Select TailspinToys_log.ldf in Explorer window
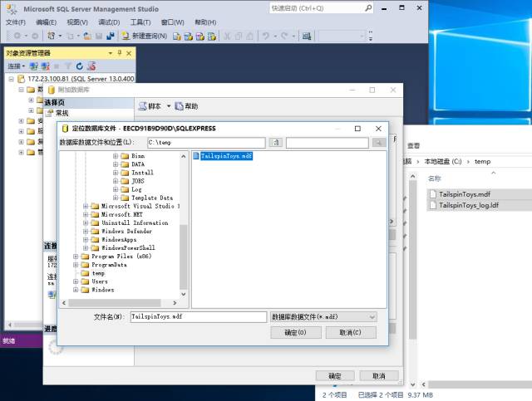Image resolution: width=532 pixels, height=401 pixels. pos(469,205)
